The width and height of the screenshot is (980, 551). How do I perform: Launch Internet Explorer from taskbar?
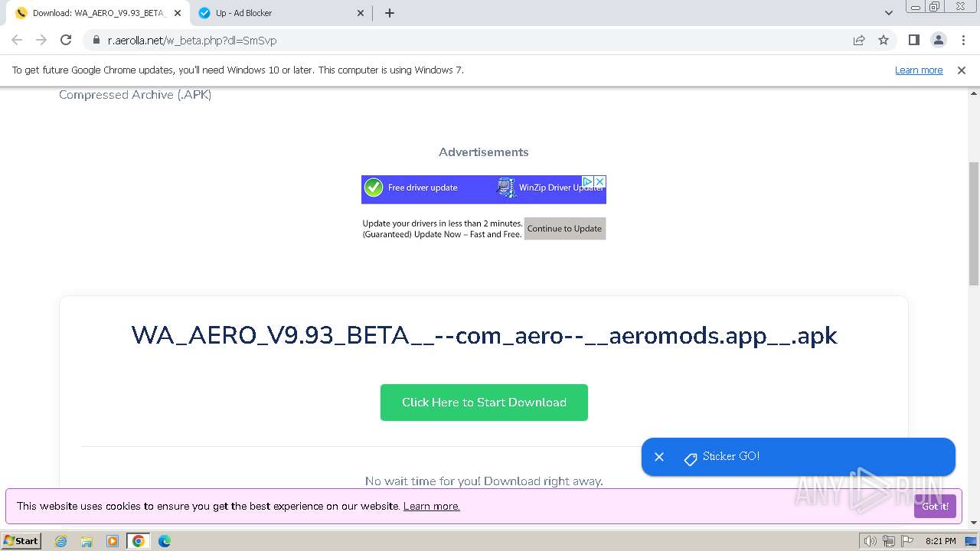pos(61,541)
